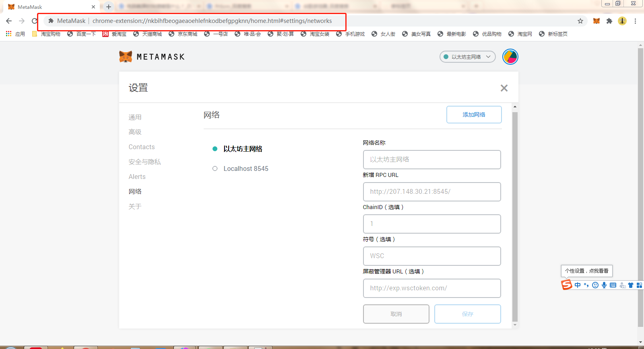Open Contacts settings section
644x349 pixels.
(x=142, y=147)
